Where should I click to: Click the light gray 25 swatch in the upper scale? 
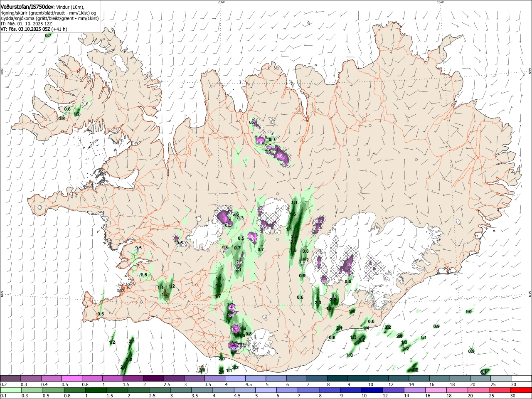501,378
